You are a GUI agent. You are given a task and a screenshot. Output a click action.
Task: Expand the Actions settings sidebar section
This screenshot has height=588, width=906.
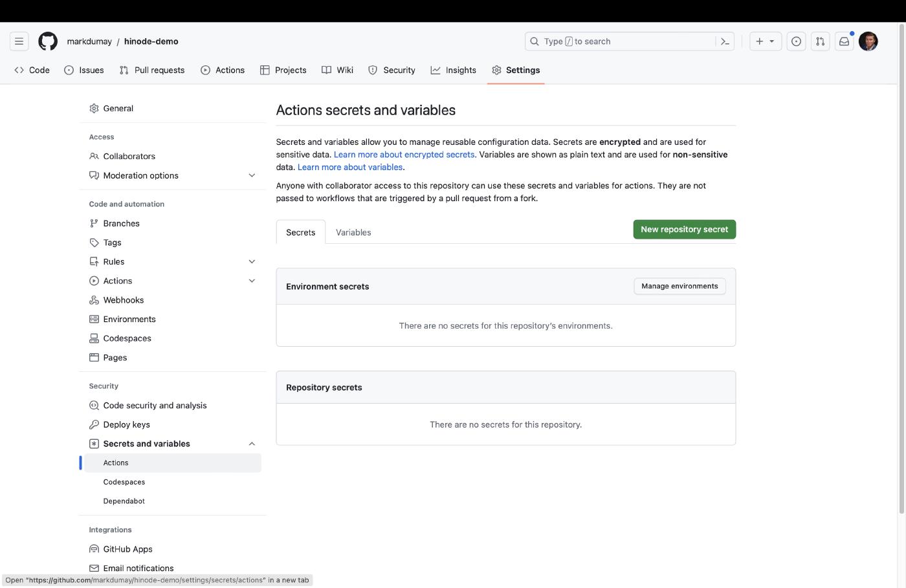point(252,281)
